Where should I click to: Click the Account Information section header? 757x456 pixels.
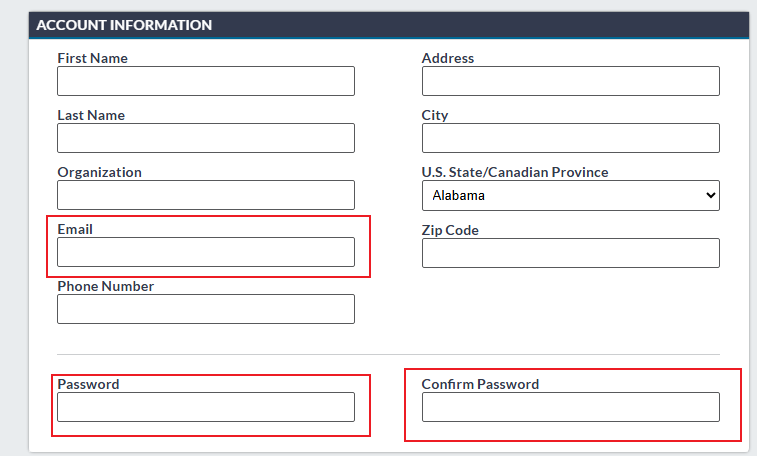124,25
